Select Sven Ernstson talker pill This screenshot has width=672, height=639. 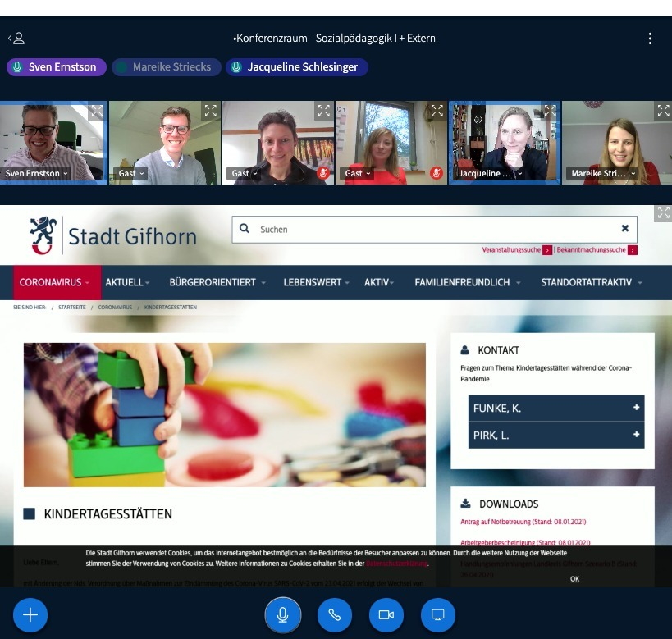pos(57,67)
